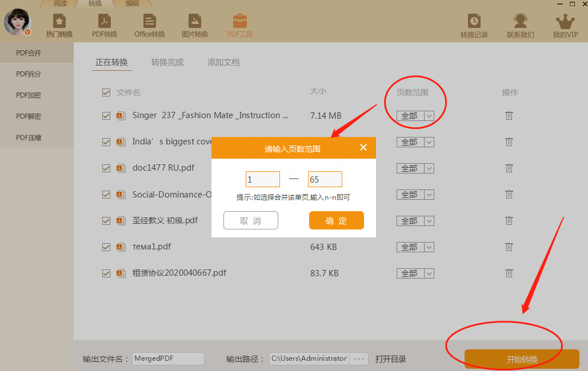This screenshot has width=588, height=371.
Task: Switch to the 转换完成 tab
Action: click(x=167, y=63)
